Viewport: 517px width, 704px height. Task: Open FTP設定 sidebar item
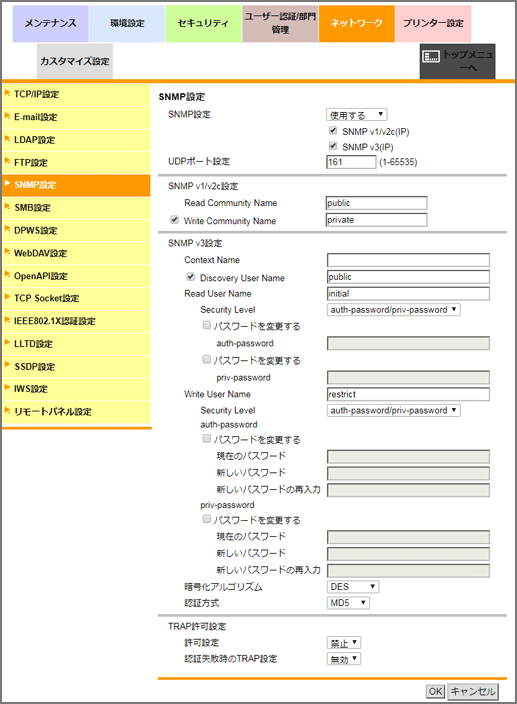tap(76, 163)
